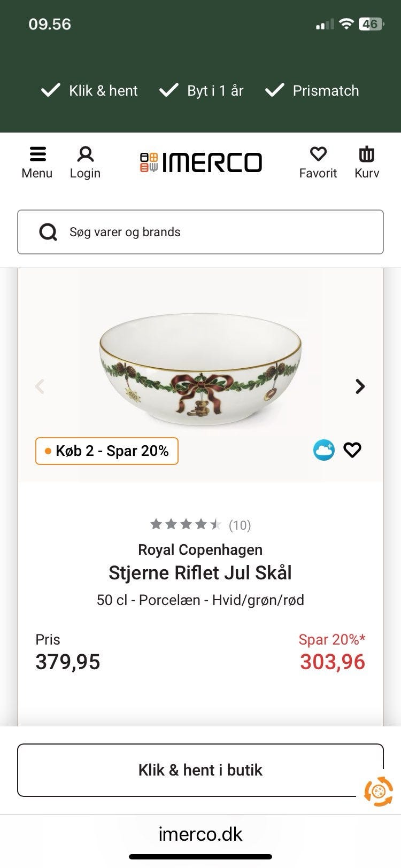This screenshot has width=401, height=868.
Task: Show previous product image arrow
Action: [x=40, y=386]
